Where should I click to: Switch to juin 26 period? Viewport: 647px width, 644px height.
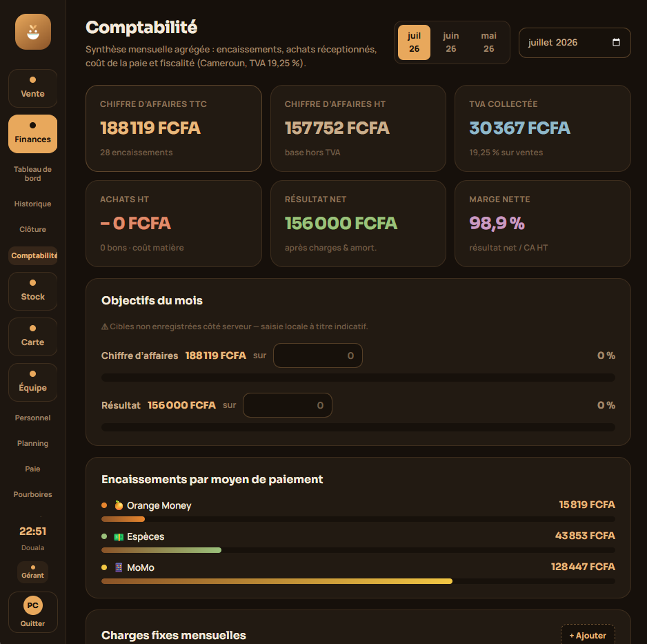tap(450, 42)
